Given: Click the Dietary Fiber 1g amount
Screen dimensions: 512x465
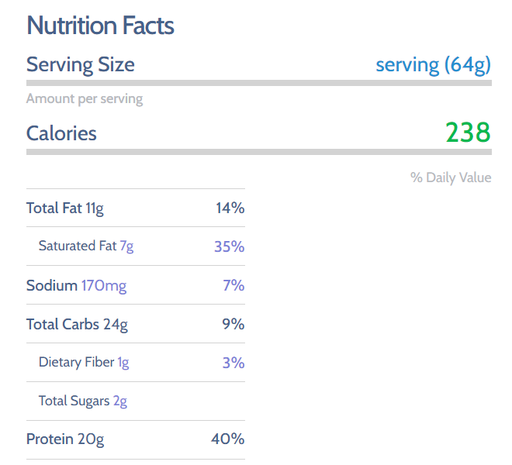Looking at the screenshot, I should click(123, 363).
